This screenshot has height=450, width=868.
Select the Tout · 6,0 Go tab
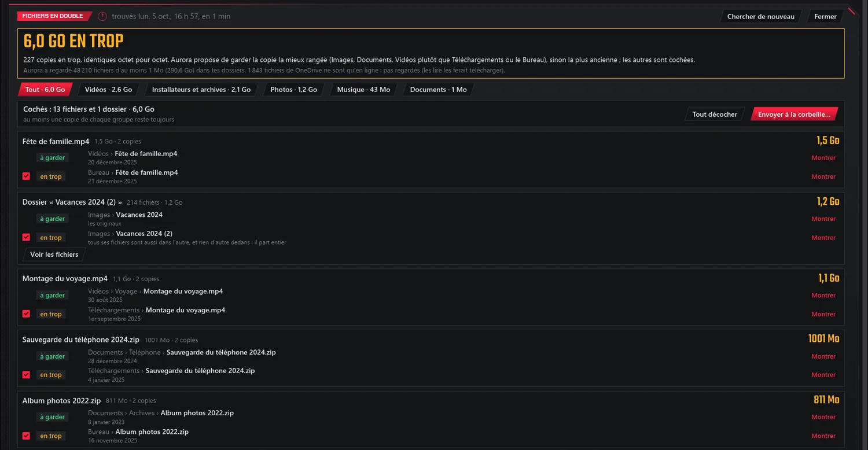pos(45,90)
